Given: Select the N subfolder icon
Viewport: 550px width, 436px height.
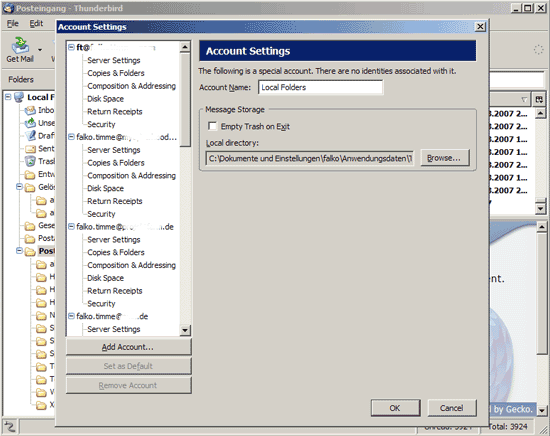Looking at the screenshot, I should click(41, 316).
